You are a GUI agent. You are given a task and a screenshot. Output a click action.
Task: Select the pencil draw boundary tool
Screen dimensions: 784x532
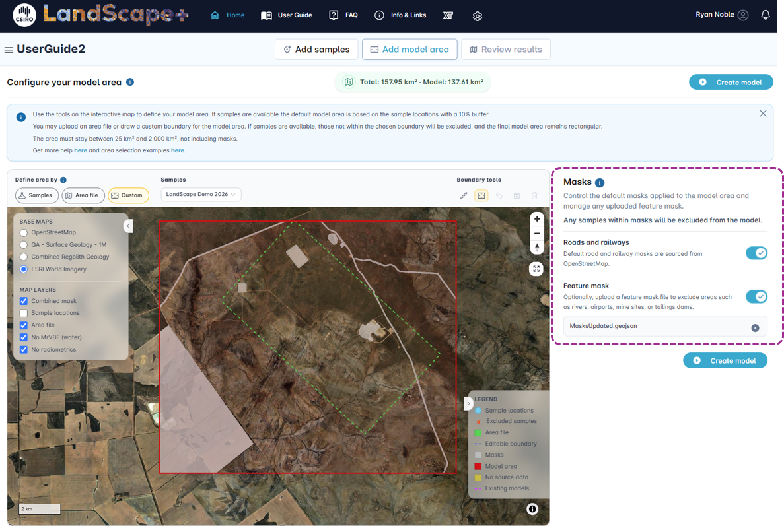click(464, 196)
